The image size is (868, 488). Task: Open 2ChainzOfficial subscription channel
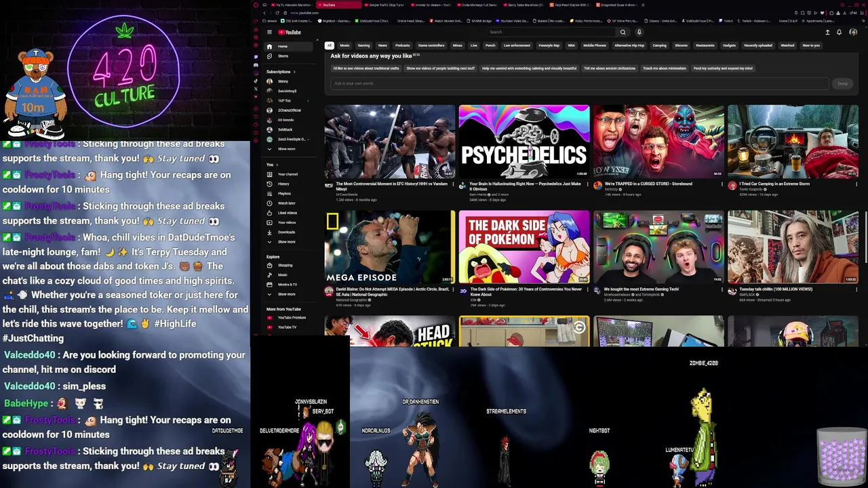288,110
